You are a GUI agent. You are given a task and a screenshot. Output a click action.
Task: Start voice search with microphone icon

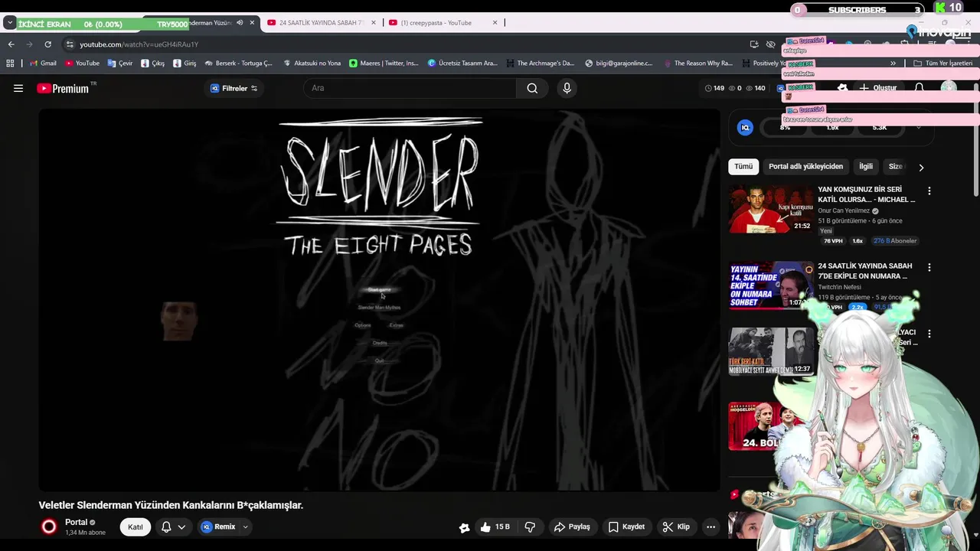tap(567, 88)
